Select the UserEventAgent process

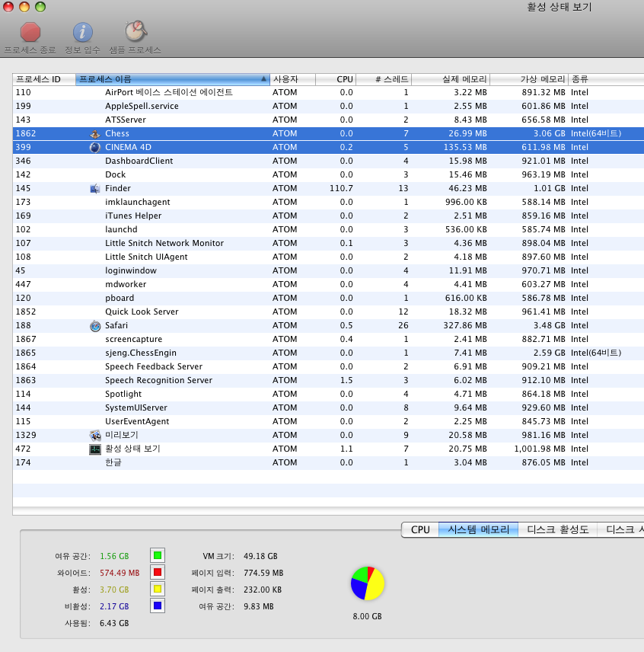(x=328, y=422)
